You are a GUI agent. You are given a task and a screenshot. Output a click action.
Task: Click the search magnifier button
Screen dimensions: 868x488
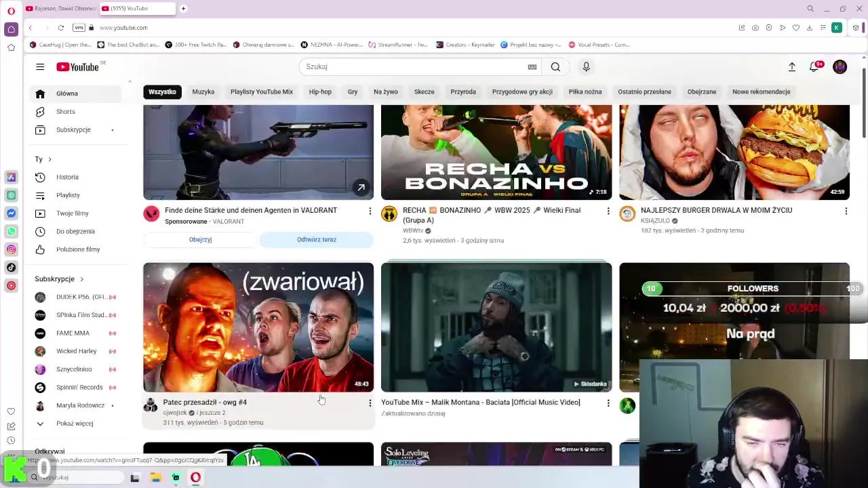[x=555, y=66]
